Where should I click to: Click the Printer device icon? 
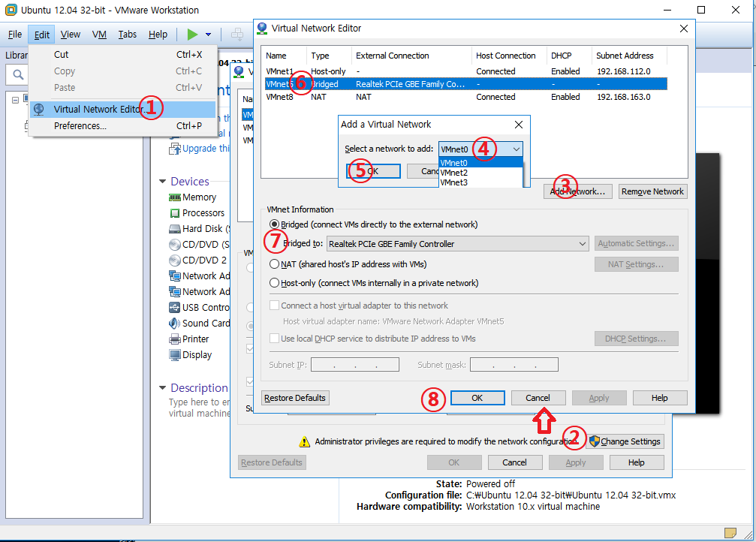(x=175, y=339)
